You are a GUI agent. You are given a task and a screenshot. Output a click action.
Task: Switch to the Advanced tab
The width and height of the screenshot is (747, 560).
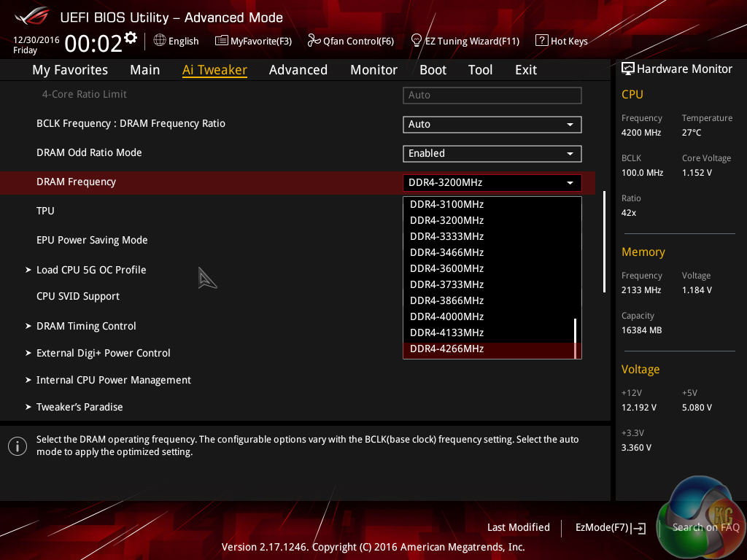(298, 70)
